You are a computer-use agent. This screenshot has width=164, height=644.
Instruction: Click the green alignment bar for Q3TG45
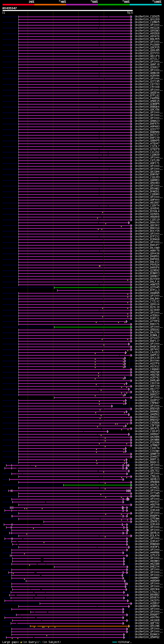[93, 288]
